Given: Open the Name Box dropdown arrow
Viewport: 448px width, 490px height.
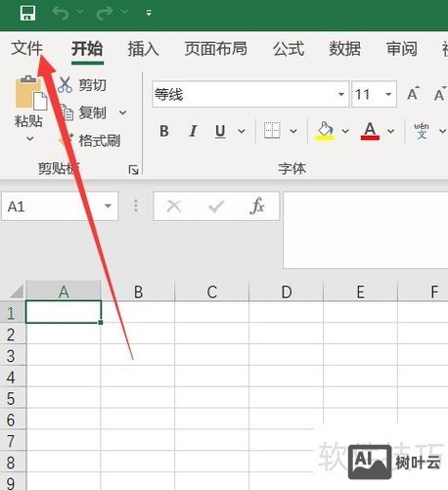Looking at the screenshot, I should pyautogui.click(x=108, y=206).
